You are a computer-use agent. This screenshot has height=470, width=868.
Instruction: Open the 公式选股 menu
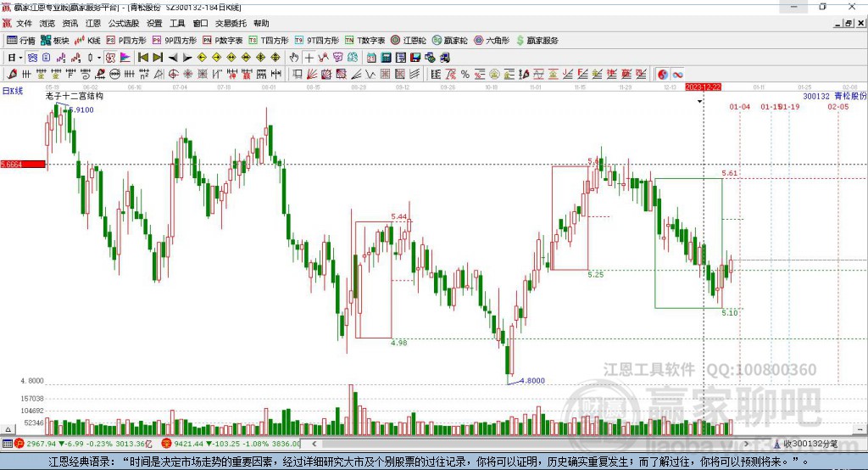[124, 23]
